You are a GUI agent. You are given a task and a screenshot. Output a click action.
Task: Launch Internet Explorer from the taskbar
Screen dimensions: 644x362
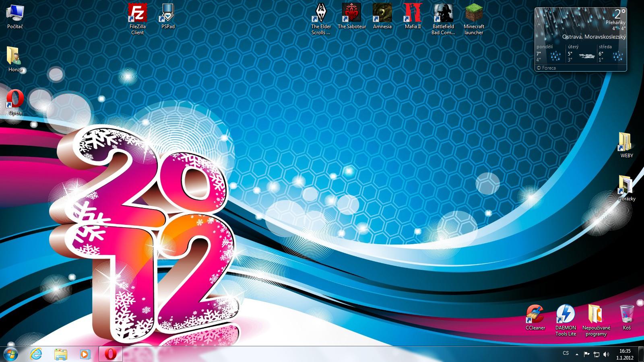click(x=36, y=354)
